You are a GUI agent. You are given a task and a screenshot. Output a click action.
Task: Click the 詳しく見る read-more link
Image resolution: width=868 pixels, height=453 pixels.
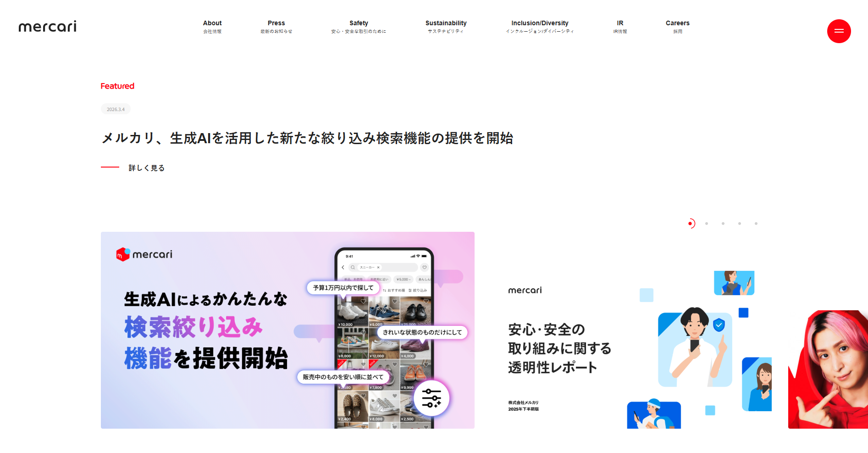(x=146, y=168)
